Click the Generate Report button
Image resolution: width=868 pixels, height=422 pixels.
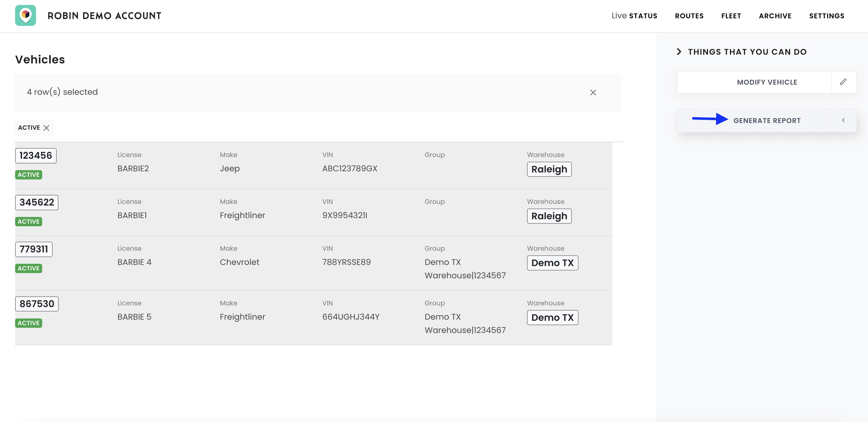pos(767,121)
